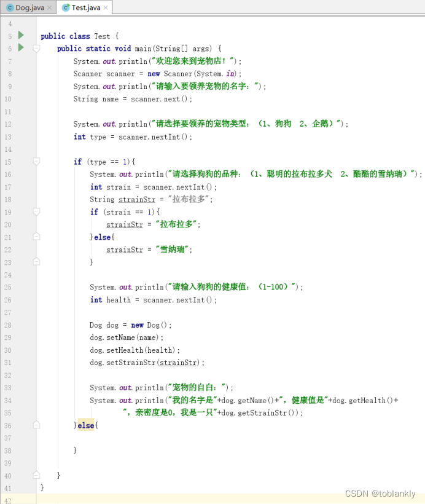This screenshot has width=425, height=504.
Task: Toggle fold marker at line 21 }else{
Action: tap(37, 237)
